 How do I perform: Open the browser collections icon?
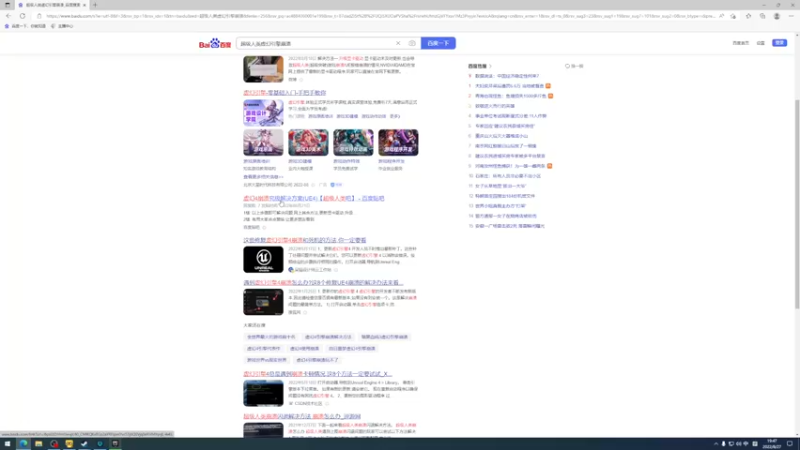click(x=762, y=16)
